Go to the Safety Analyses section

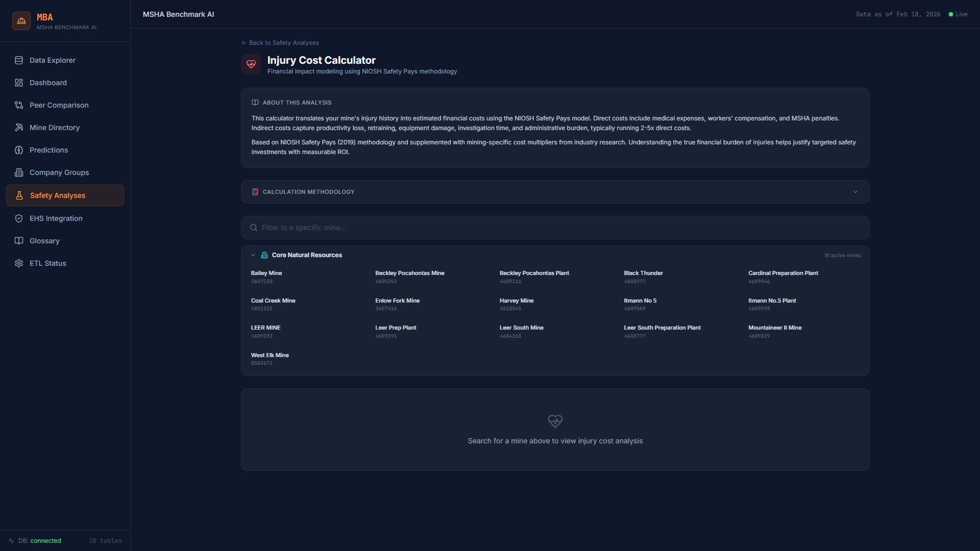click(58, 195)
